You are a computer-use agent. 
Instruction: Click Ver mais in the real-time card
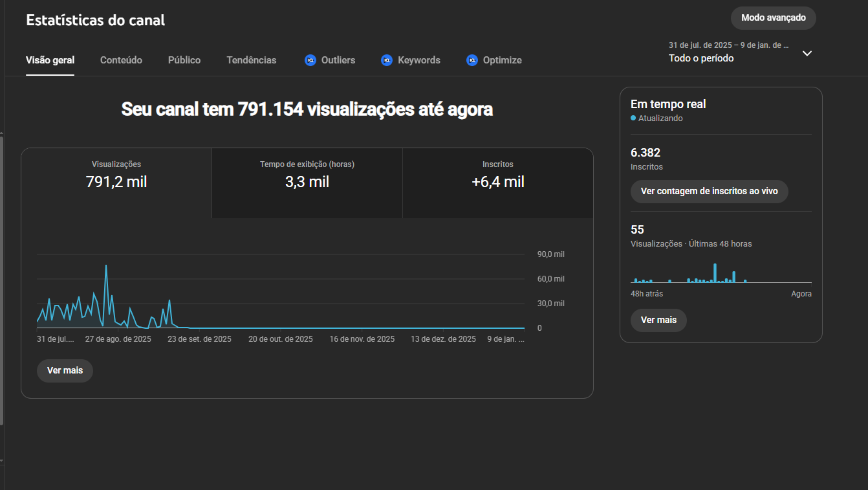point(658,320)
